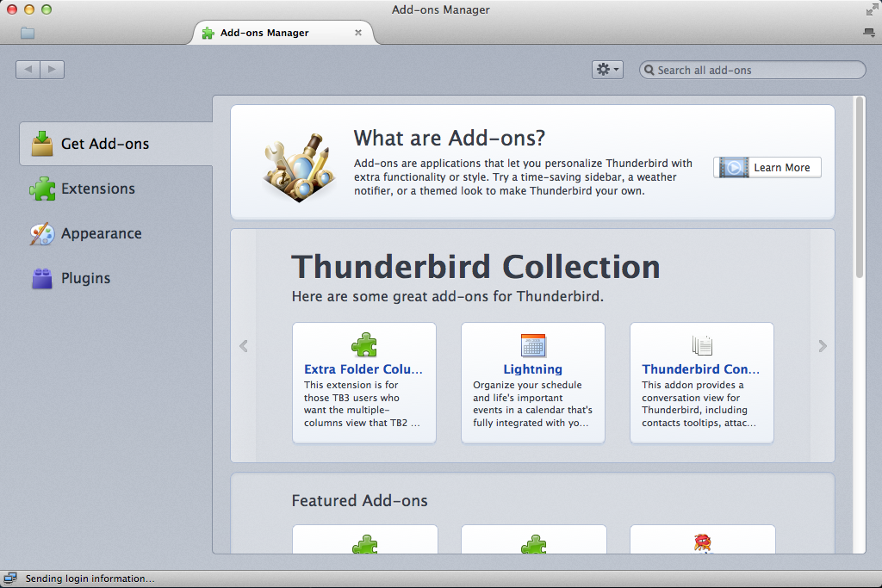Image resolution: width=882 pixels, height=588 pixels.
Task: Click the Thunderbird Conversations description text
Action: [699, 404]
